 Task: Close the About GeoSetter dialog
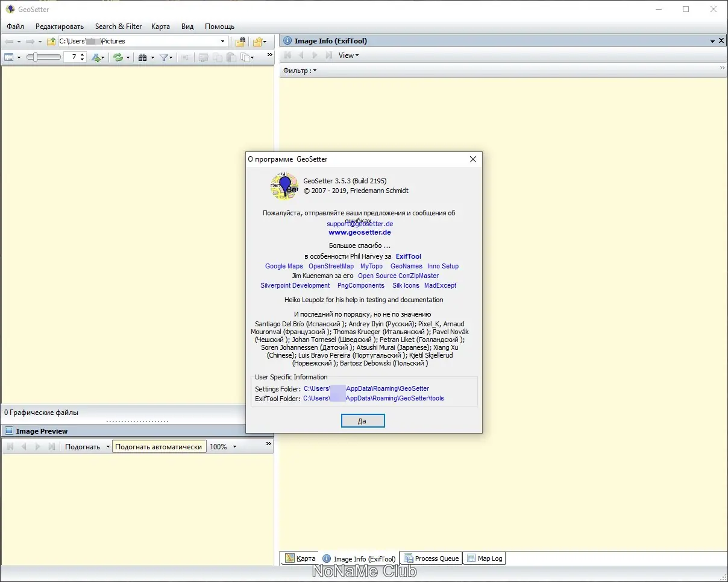click(473, 159)
